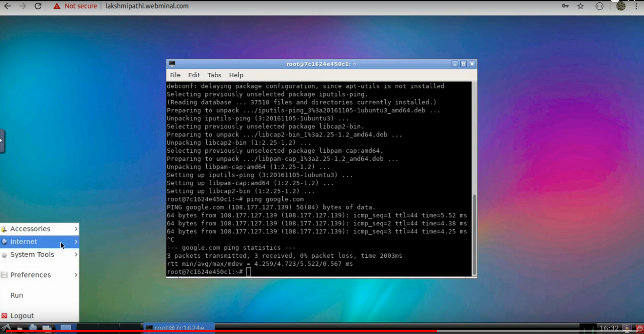644x334 pixels.
Task: Open the browser profile avatar
Action: coord(621,6)
